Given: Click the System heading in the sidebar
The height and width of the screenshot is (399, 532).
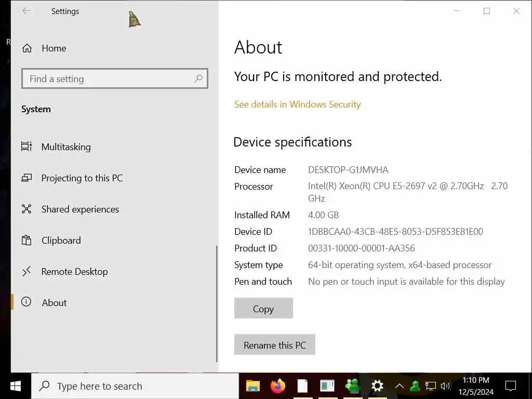Looking at the screenshot, I should tap(36, 109).
